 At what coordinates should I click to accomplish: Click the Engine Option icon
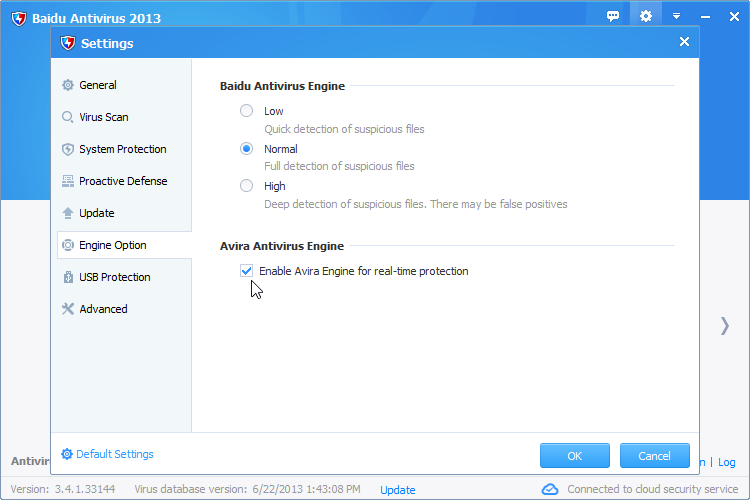tap(68, 245)
